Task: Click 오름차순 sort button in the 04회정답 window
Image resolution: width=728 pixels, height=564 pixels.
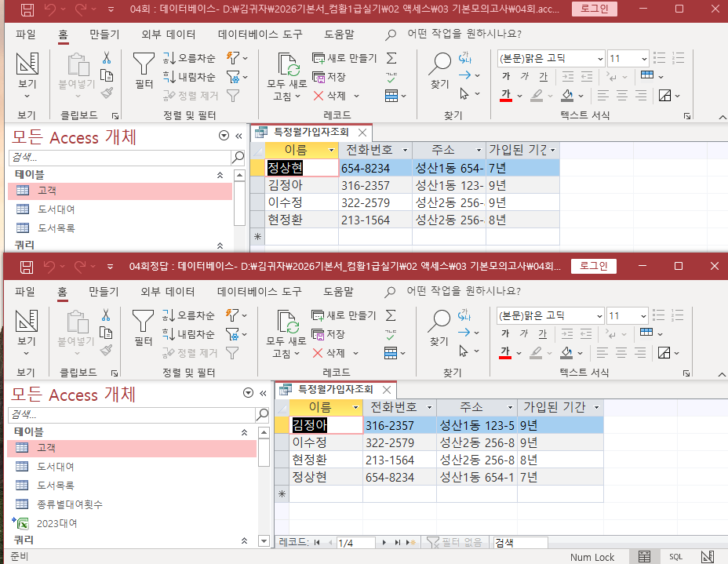Action: tap(189, 315)
